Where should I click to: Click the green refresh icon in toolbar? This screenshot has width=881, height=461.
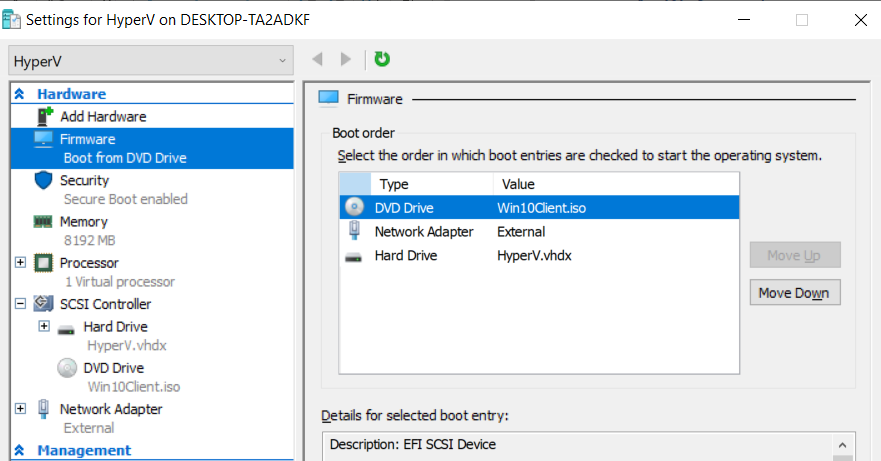pyautogui.click(x=382, y=59)
